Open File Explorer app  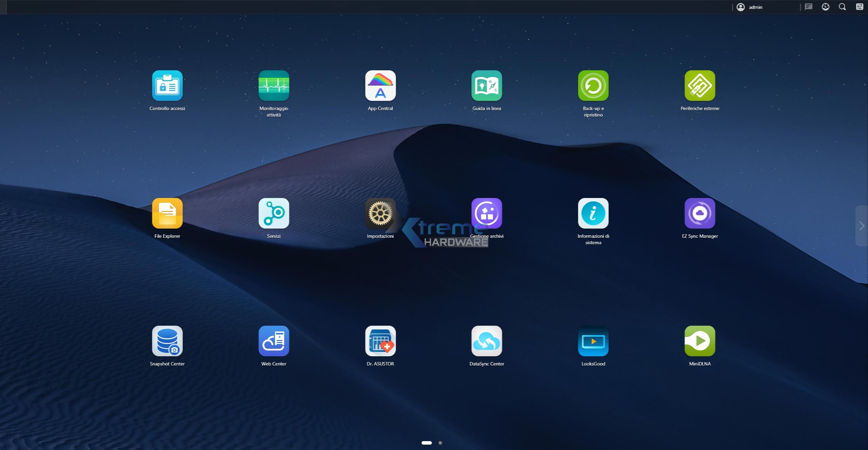click(x=167, y=213)
